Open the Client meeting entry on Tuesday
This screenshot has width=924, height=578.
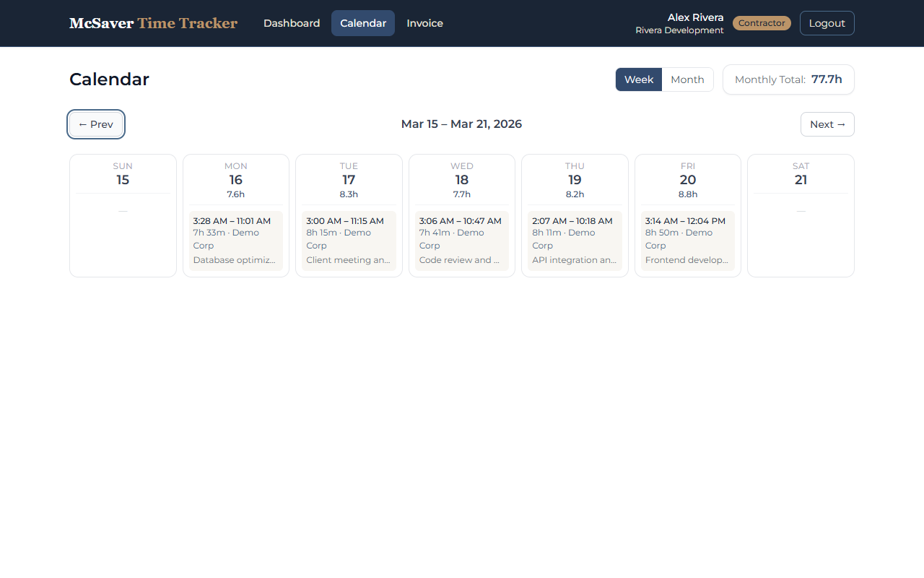(x=349, y=241)
